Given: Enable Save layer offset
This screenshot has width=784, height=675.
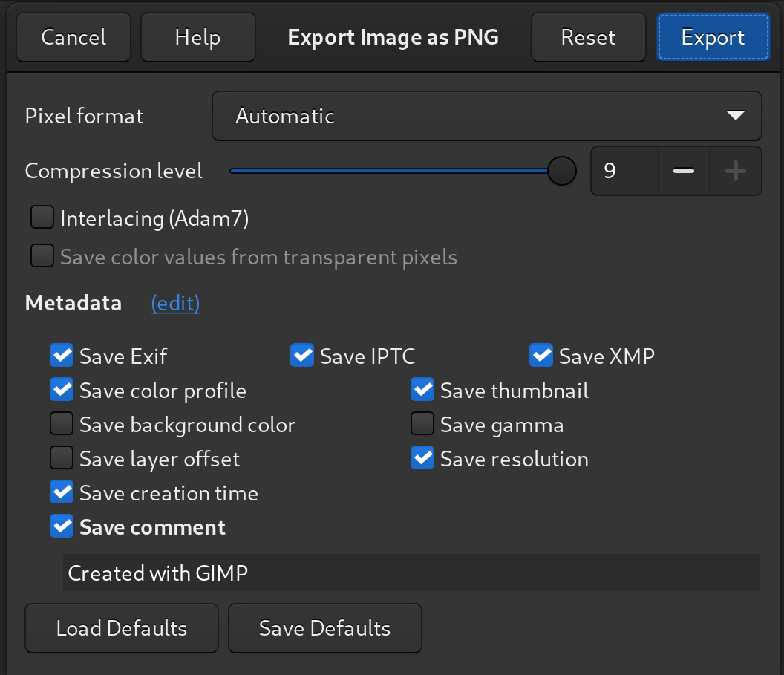Looking at the screenshot, I should (x=62, y=457).
